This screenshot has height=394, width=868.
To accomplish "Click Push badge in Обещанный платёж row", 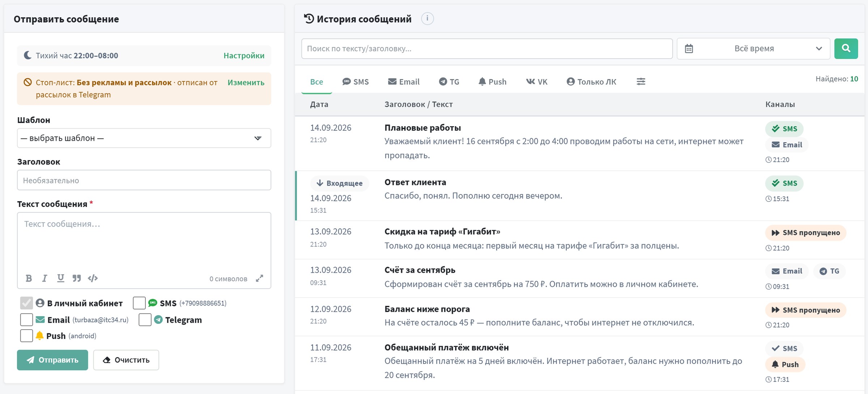I will (785, 364).
